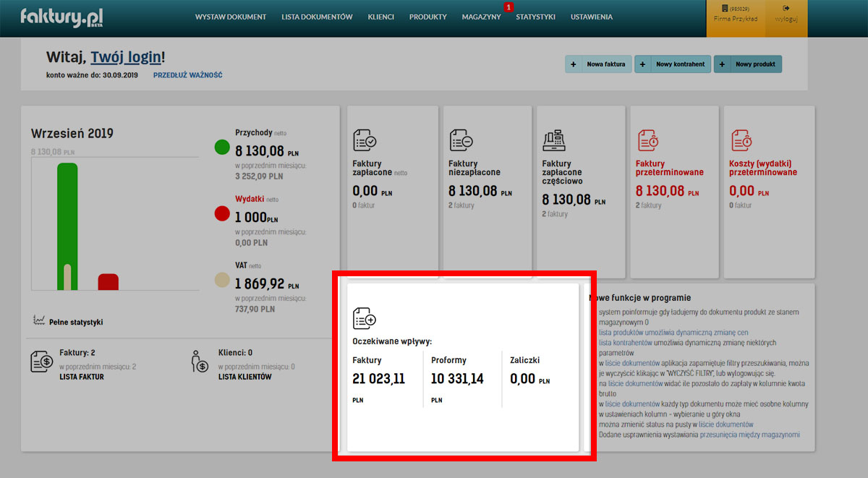Viewport: 868px width, 478px height.
Task: Open the Lista faktur link
Action: (82, 377)
